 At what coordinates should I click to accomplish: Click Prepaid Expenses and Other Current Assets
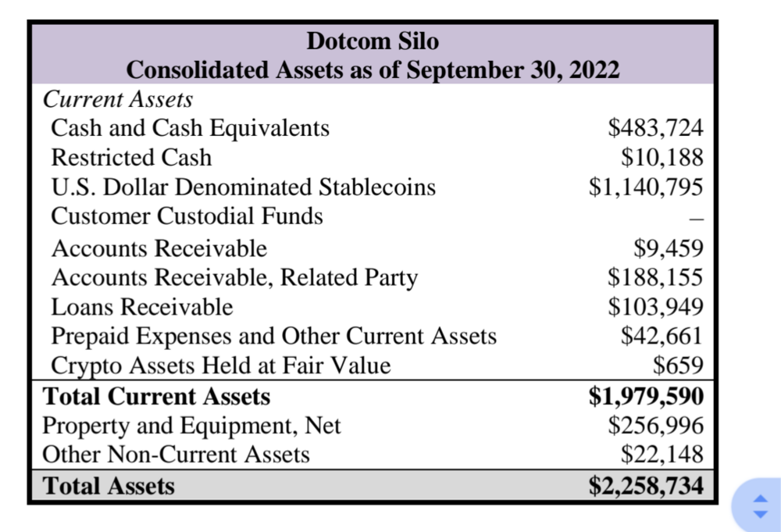click(273, 336)
